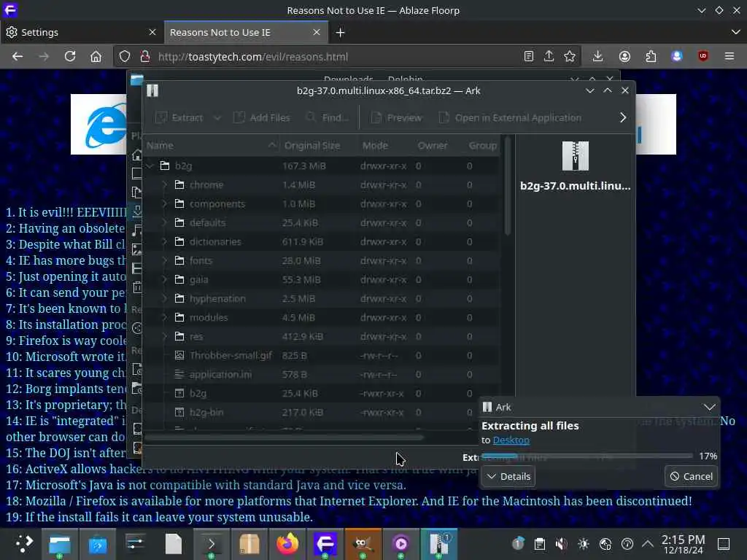
Task: Click the shield tracking protection icon
Action: 124,57
